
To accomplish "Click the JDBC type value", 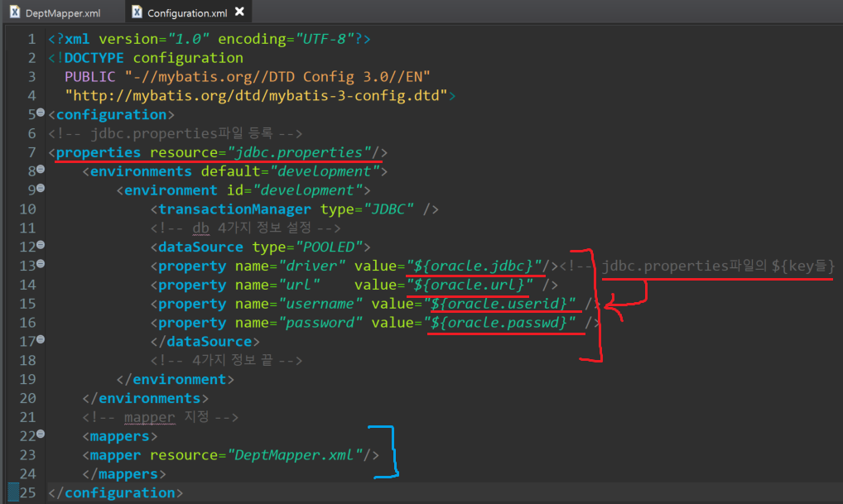I will click(388, 209).
